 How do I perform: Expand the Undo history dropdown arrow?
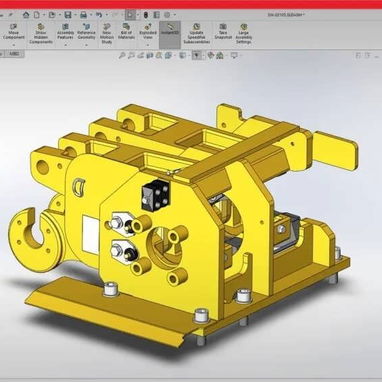[x=107, y=15]
